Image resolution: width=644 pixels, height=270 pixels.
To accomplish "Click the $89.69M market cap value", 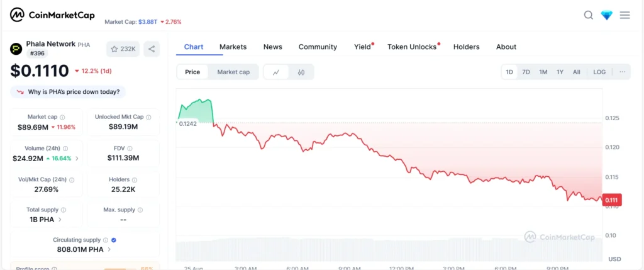I will (33, 127).
